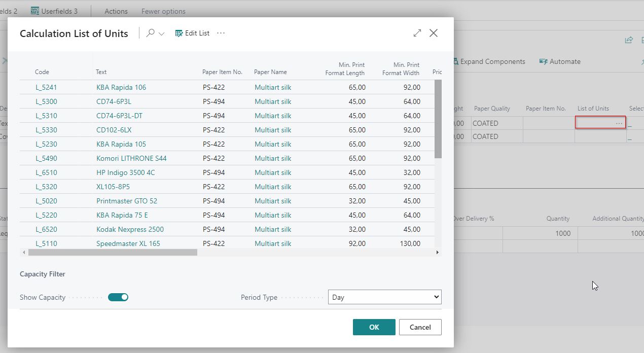Select code L_5020
The height and width of the screenshot is (353, 644).
coord(46,201)
